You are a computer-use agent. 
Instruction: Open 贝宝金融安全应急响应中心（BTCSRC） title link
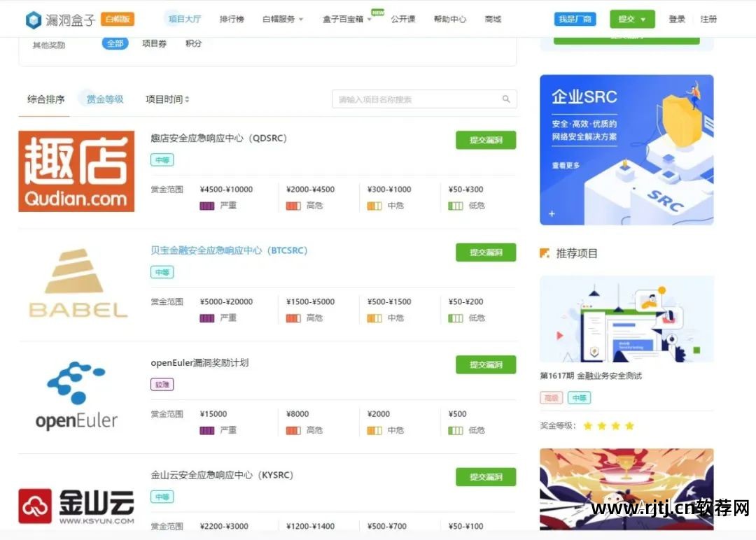click(x=229, y=250)
